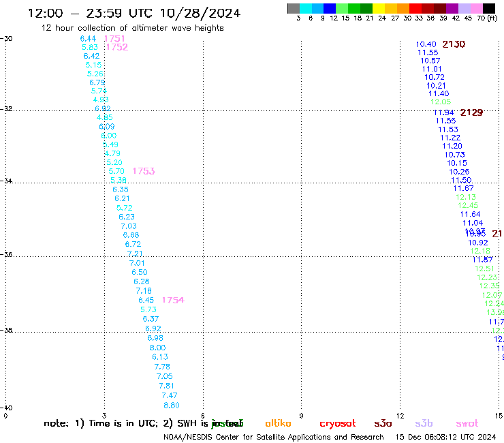Click the wave height value '6.35'
This screenshot has width=504, height=443.
coord(121,189)
